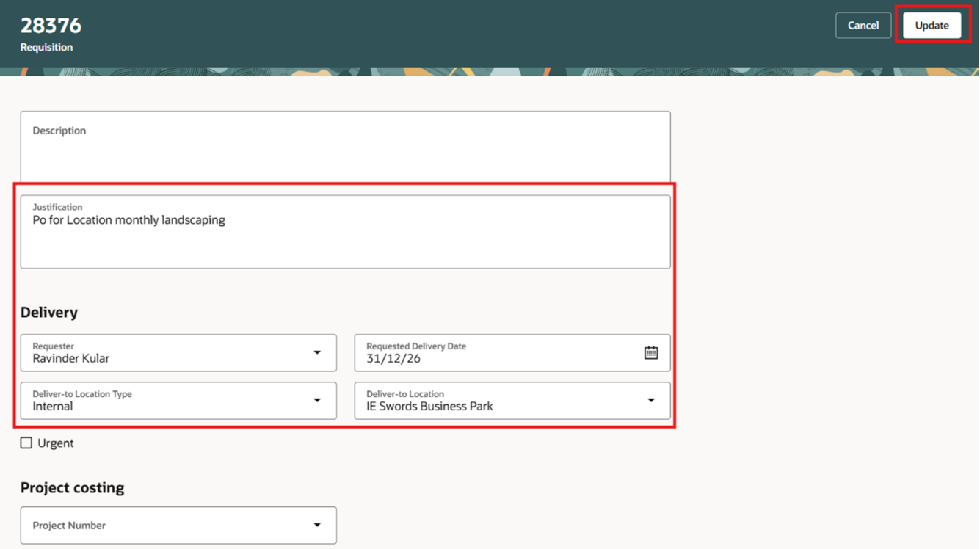This screenshot has width=980, height=549.
Task: Click the Delivery section heading
Action: coord(49,313)
